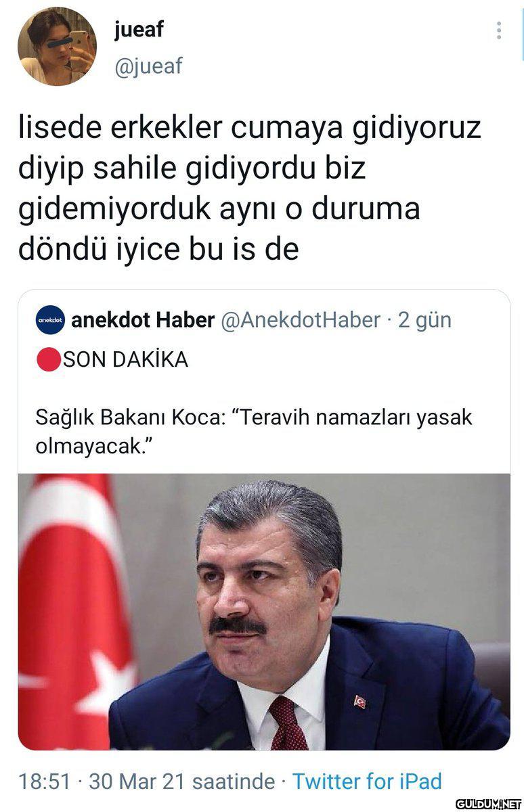Open the three-dot more options menu

[x=499, y=30]
